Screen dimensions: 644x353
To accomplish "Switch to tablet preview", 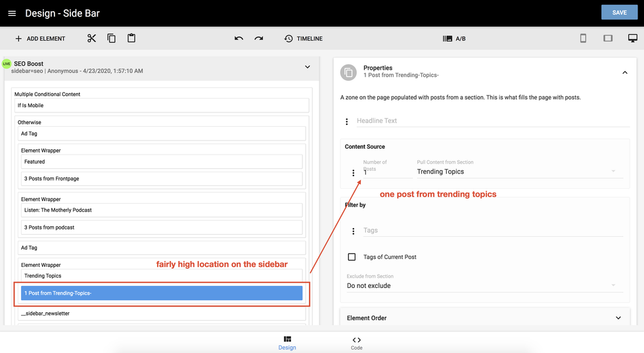I will click(608, 38).
